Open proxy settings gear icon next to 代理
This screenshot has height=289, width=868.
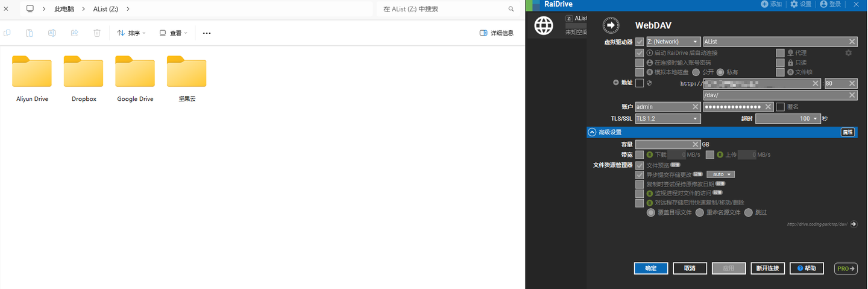(849, 53)
